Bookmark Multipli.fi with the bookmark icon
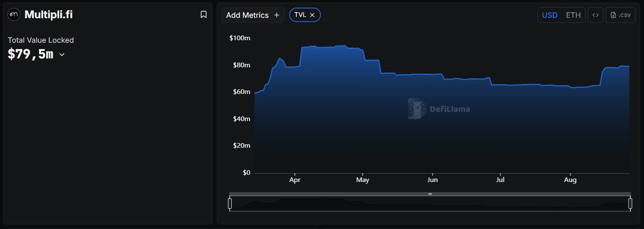The image size is (644, 229). (204, 14)
